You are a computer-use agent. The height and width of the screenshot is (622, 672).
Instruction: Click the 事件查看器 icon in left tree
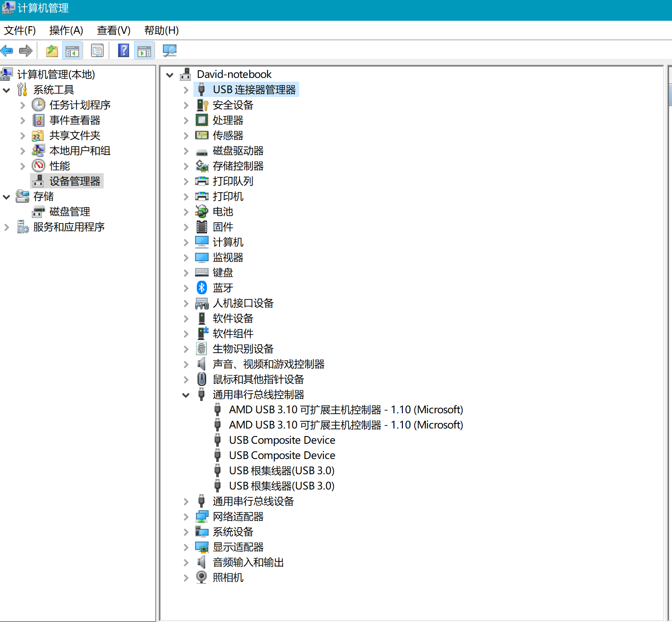point(39,120)
